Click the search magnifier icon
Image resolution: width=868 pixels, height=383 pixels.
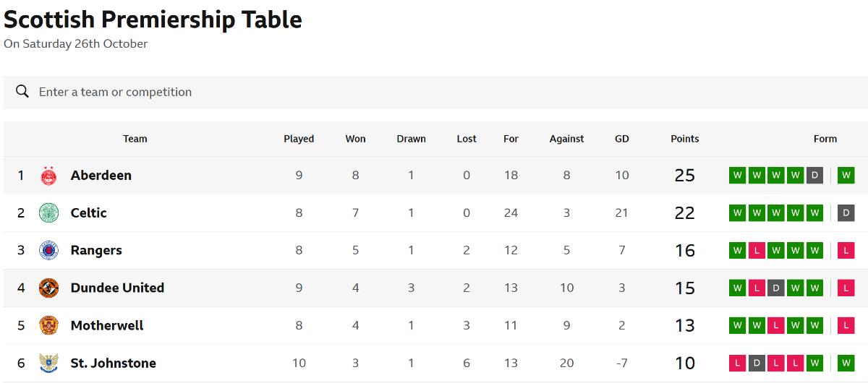pyautogui.click(x=22, y=92)
